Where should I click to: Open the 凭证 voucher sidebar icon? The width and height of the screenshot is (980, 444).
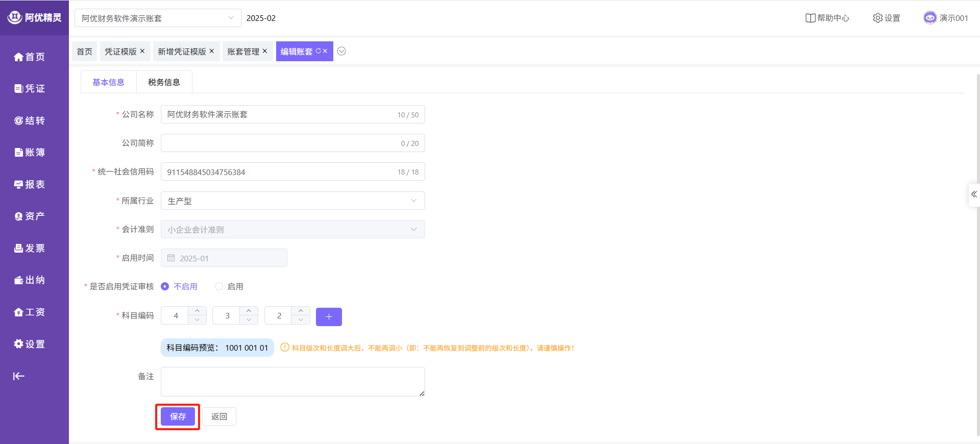[18, 89]
